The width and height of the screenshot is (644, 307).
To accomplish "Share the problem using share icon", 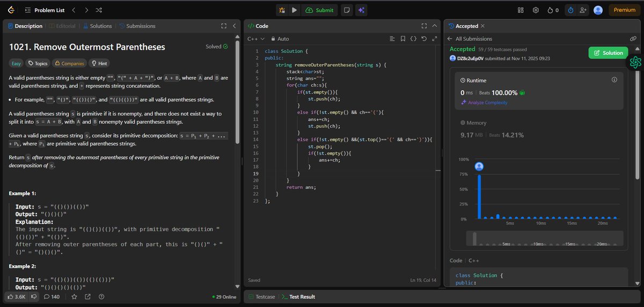I will click(87, 296).
